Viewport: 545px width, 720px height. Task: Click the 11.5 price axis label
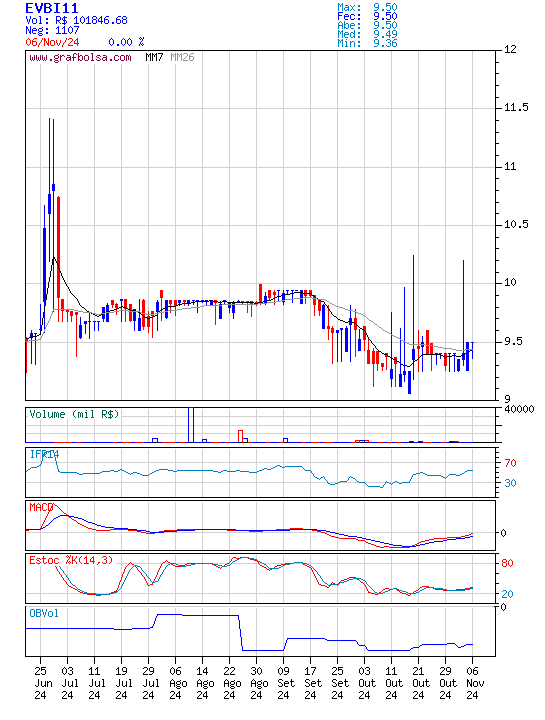coord(516,108)
